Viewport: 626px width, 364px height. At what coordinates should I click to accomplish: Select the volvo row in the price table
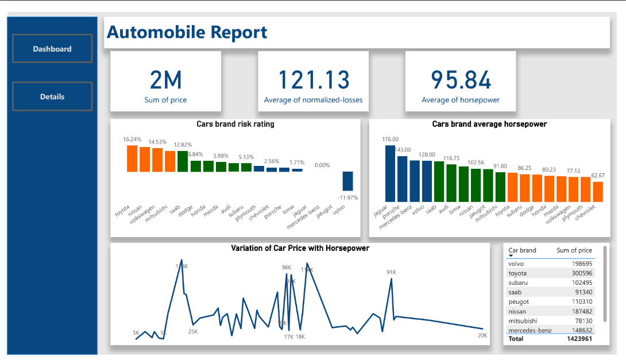550,264
